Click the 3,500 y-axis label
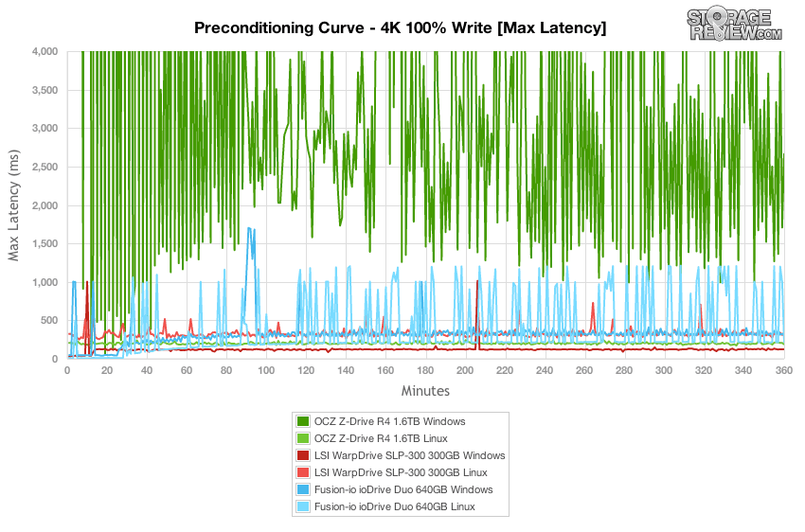This screenshot has width=805, height=532. pyautogui.click(x=45, y=90)
